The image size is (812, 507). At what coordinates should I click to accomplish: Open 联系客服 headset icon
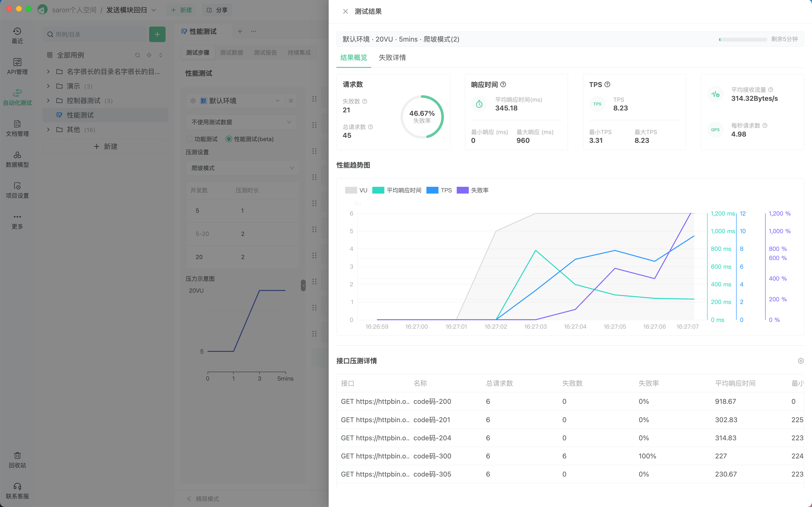17,491
